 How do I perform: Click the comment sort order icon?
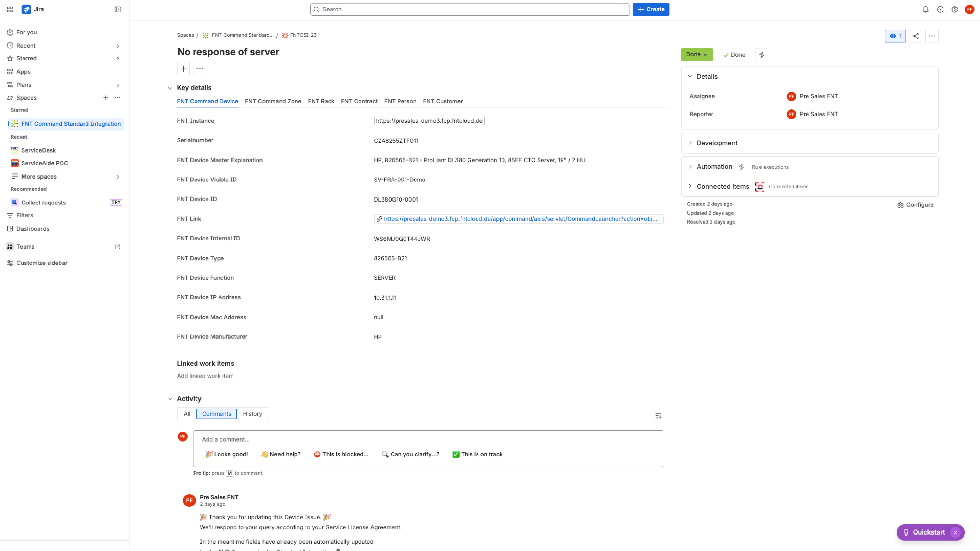[x=658, y=416]
